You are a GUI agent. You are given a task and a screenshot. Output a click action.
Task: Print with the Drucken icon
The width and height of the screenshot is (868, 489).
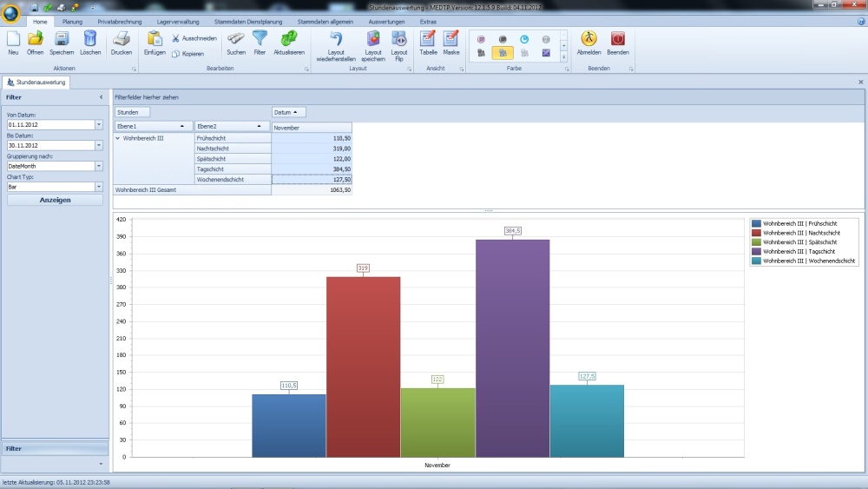tap(122, 39)
